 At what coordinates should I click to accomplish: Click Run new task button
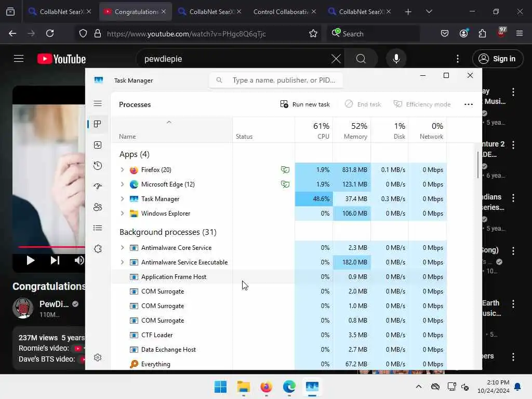[304, 104]
